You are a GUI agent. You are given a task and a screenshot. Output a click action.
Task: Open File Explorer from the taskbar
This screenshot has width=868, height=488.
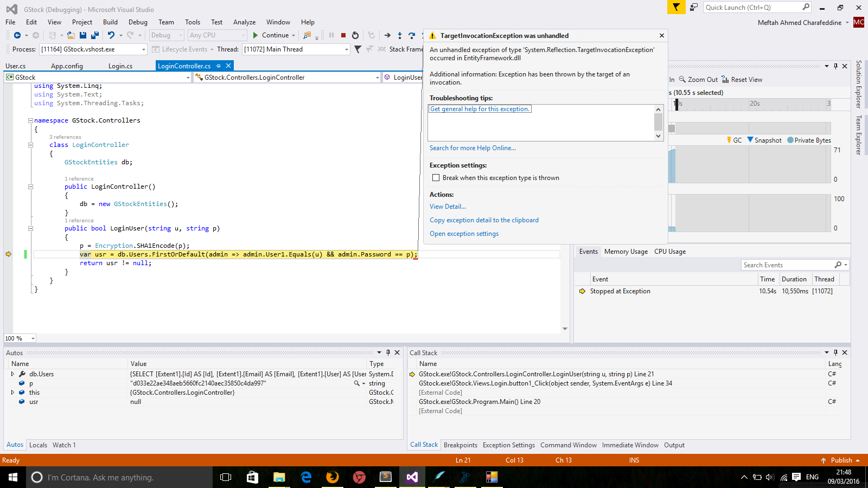point(279,477)
